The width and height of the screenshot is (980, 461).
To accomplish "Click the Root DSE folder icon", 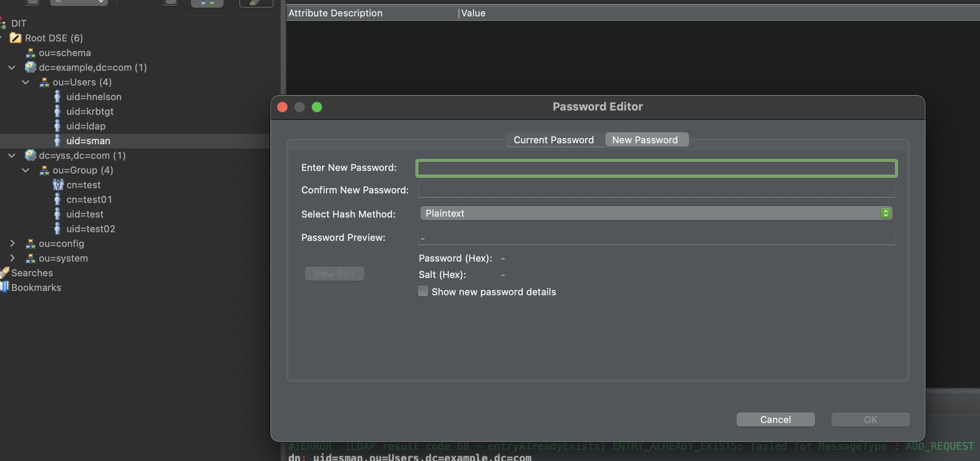I will tap(16, 38).
